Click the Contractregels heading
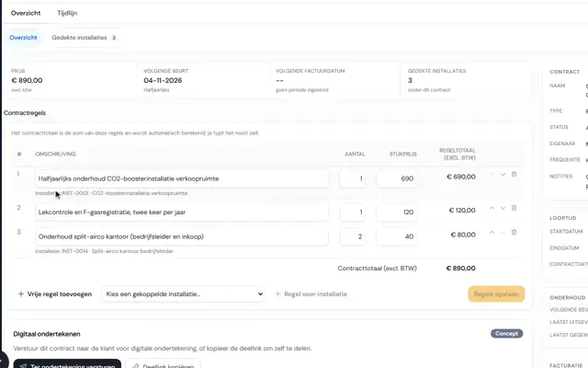Viewport: 588px width, 368px height. pyautogui.click(x=25, y=113)
